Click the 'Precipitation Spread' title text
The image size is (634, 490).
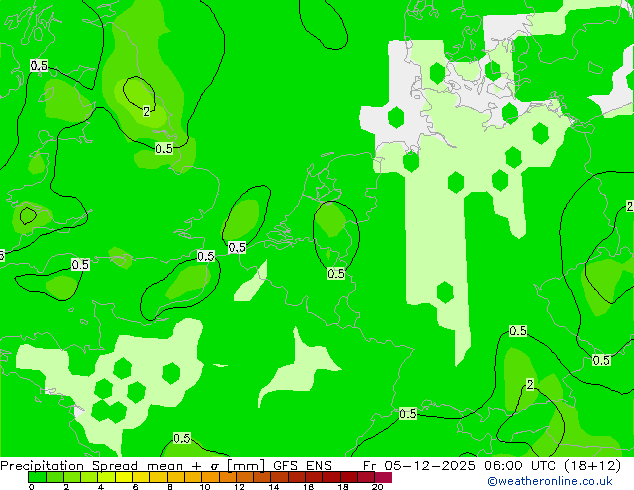pyautogui.click(x=69, y=466)
